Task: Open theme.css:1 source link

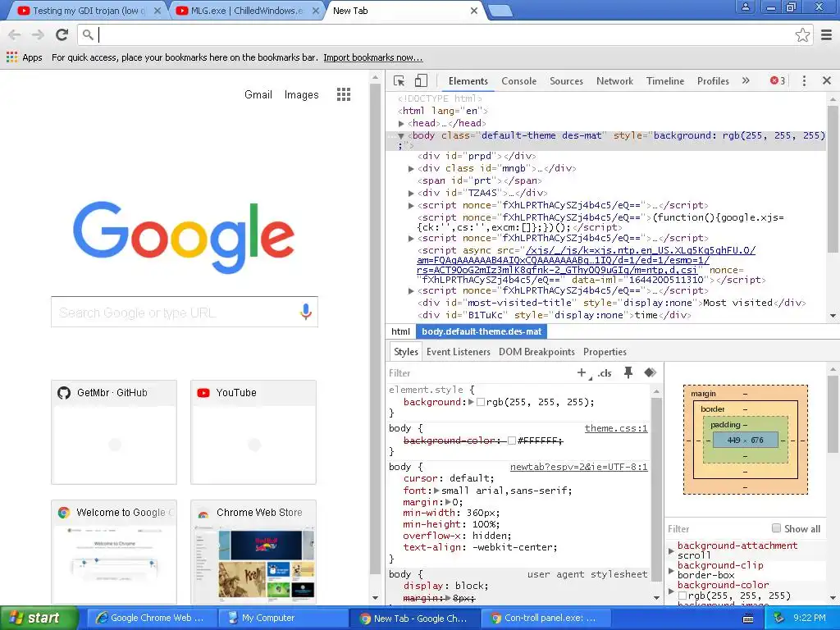Action: [x=615, y=428]
